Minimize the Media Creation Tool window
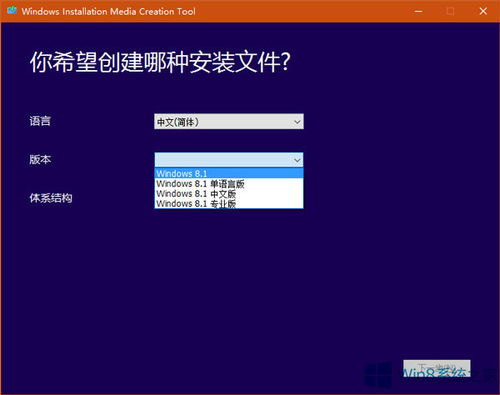The height and width of the screenshot is (395, 500). click(418, 11)
